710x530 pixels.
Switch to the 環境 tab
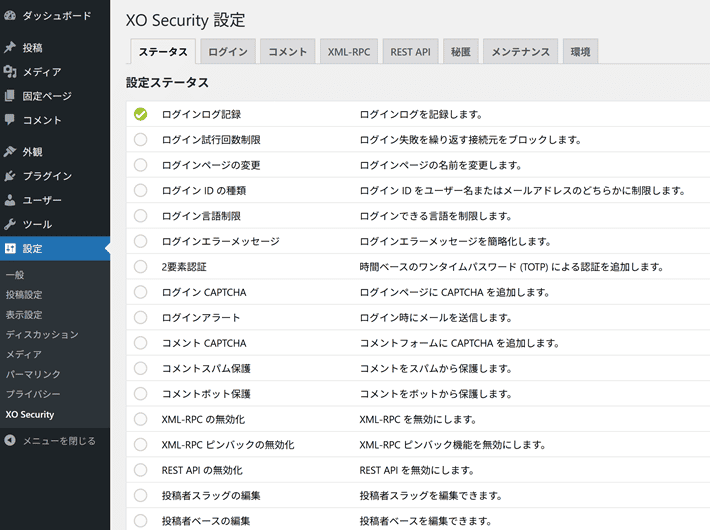tap(580, 52)
